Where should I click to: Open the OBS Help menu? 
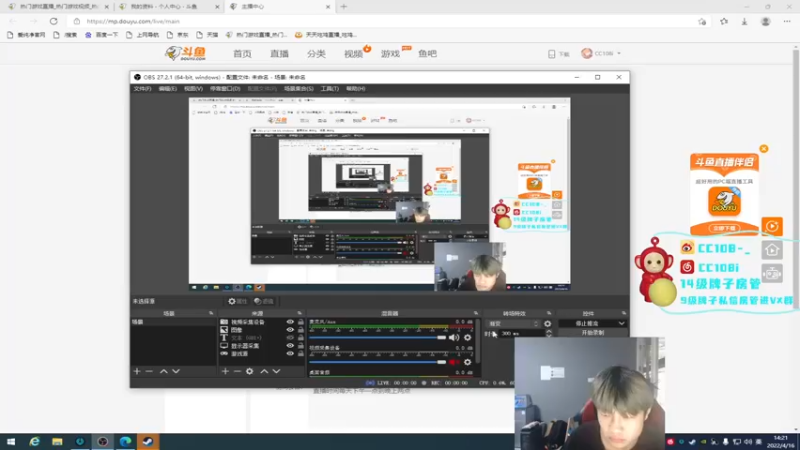(x=356, y=89)
